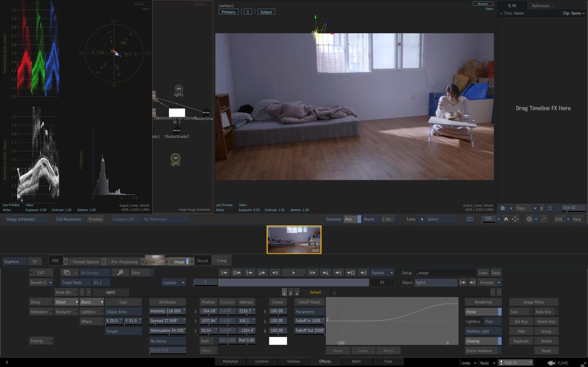Click the play forward button

[x=294, y=273]
